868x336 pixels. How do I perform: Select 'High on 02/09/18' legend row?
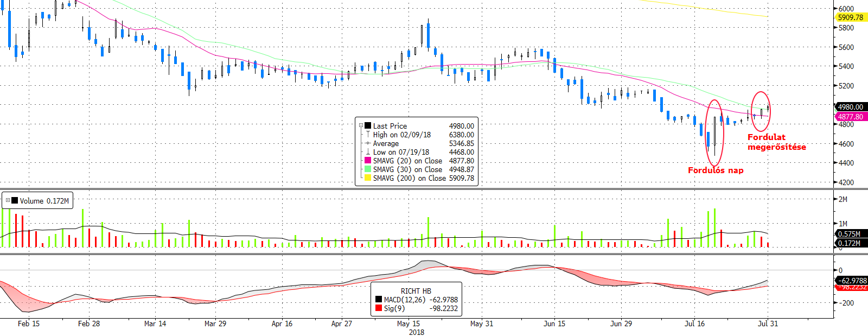coord(401,135)
